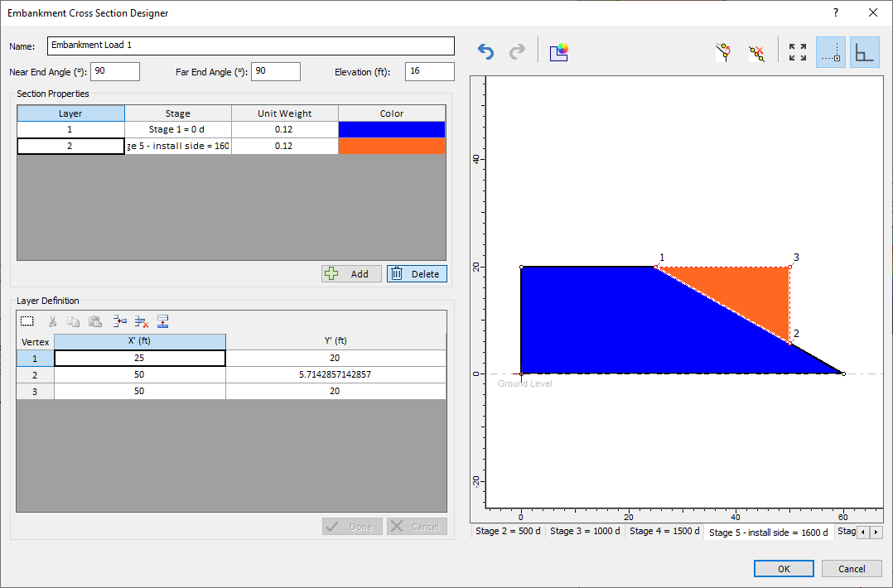Toggle the axis display option
The width and height of the screenshot is (893, 588).
pos(864,51)
